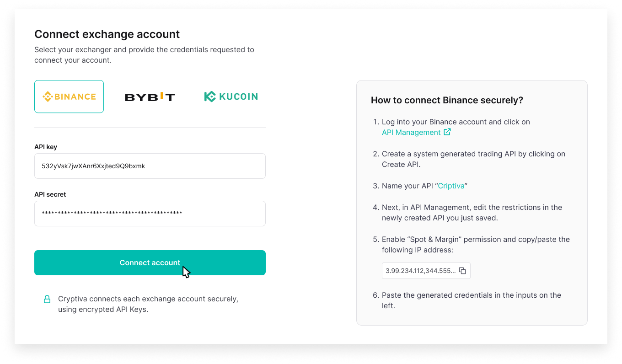Open the API Management link
622x364 pixels.
pyautogui.click(x=411, y=132)
